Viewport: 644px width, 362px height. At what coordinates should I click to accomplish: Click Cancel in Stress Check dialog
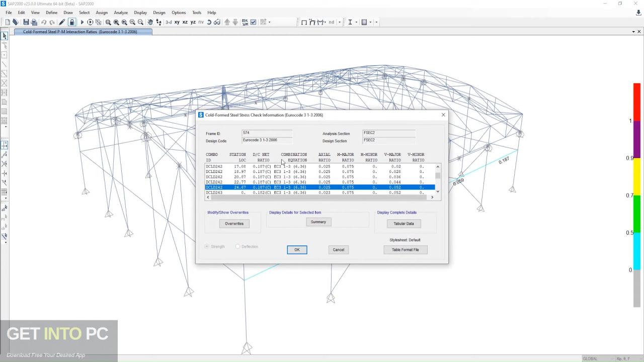(339, 250)
